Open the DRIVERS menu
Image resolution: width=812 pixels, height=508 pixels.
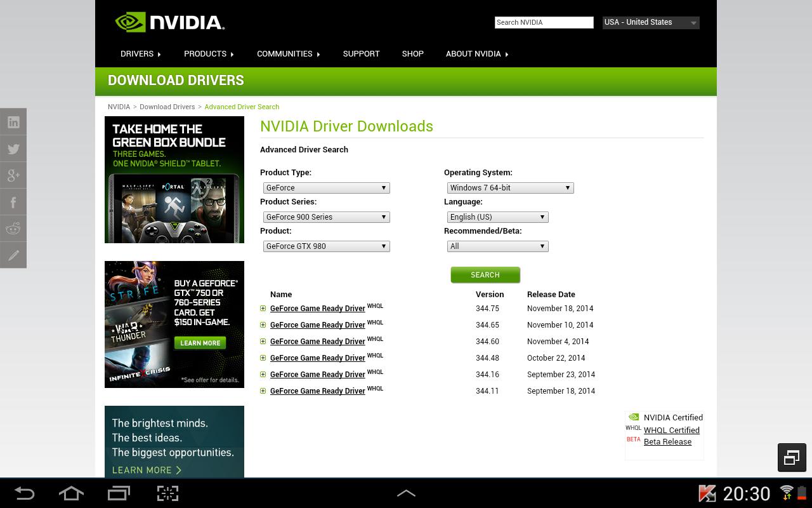pyautogui.click(x=141, y=54)
